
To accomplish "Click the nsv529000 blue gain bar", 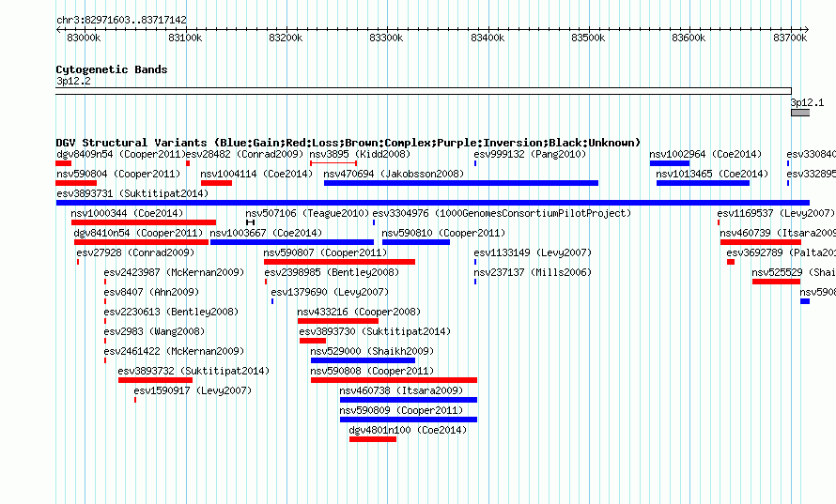I will click(364, 360).
